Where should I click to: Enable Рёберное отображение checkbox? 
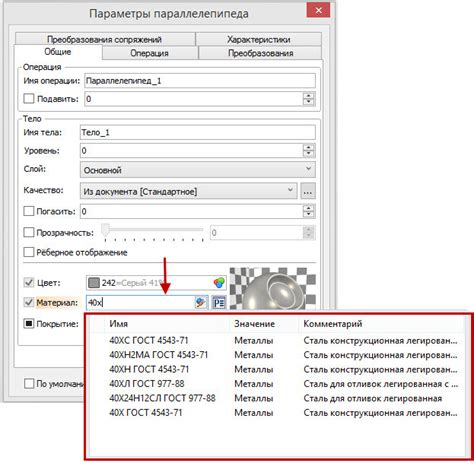(29, 252)
